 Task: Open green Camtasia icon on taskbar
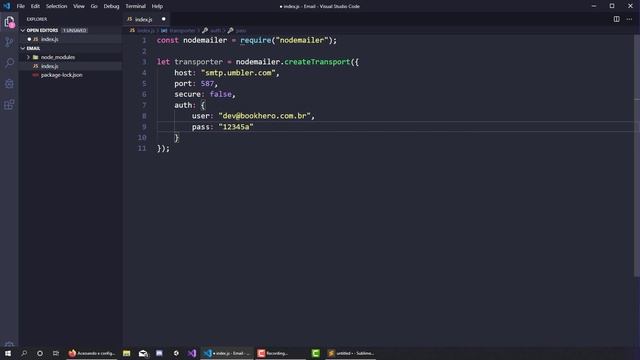tap(316, 353)
